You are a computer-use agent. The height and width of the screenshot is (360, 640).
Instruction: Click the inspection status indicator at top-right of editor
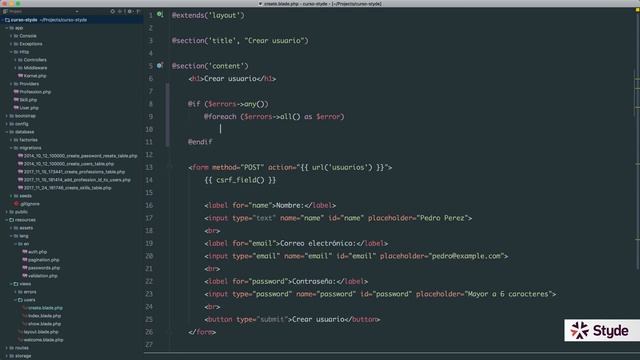[637, 10]
